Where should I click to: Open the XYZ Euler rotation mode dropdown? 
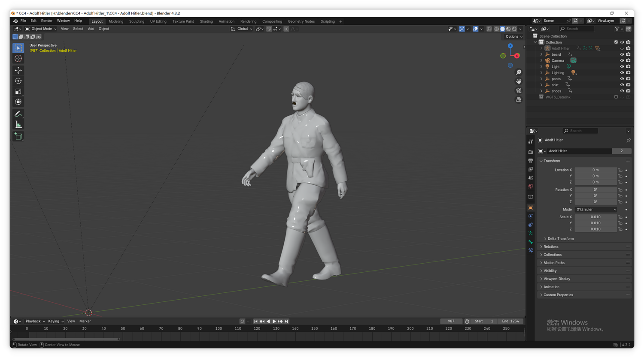click(596, 210)
